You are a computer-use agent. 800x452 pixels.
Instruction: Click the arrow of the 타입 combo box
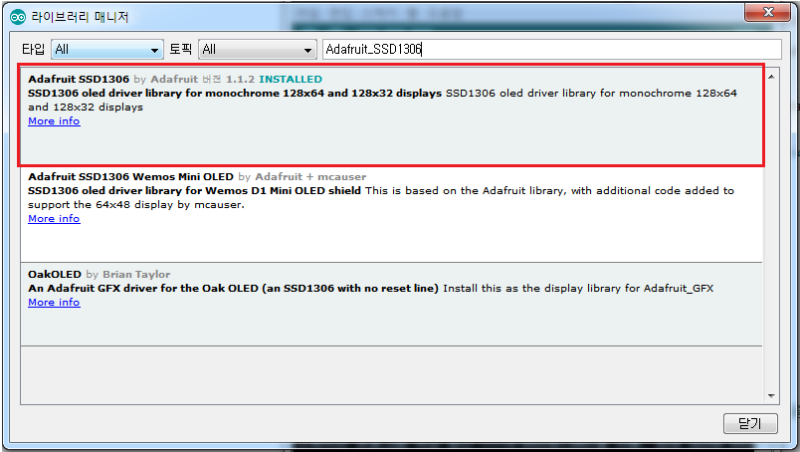154,50
